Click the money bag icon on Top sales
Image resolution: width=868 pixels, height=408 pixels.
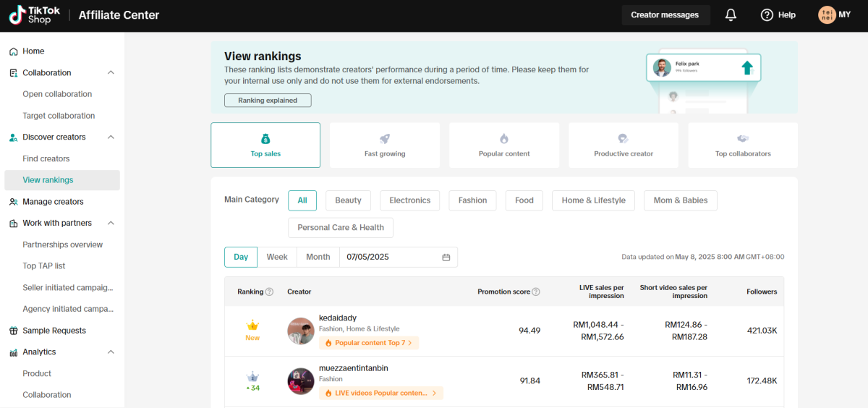(x=265, y=139)
